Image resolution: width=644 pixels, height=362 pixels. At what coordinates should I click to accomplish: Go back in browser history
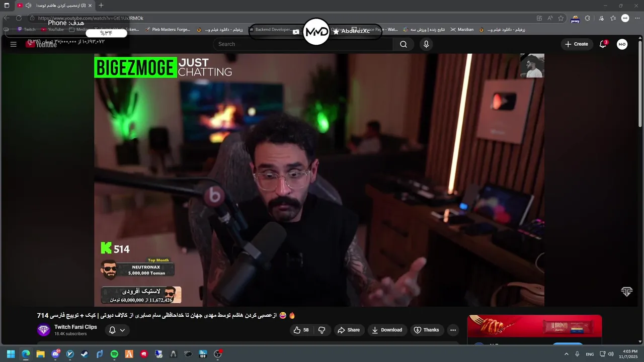click(x=7, y=18)
